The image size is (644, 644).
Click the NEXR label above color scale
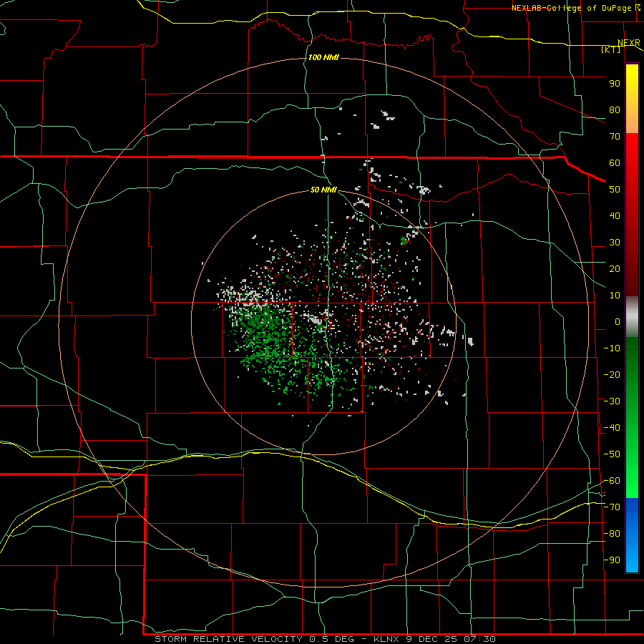tap(629, 43)
